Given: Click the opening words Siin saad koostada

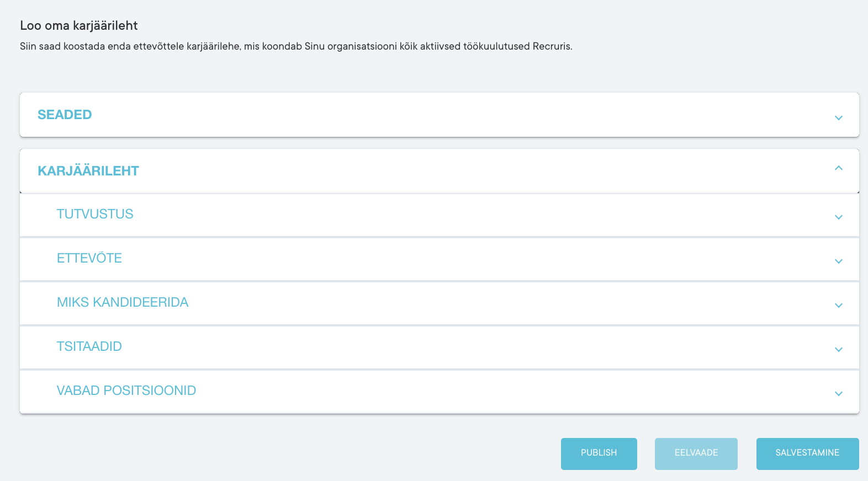Looking at the screenshot, I should click(62, 46).
